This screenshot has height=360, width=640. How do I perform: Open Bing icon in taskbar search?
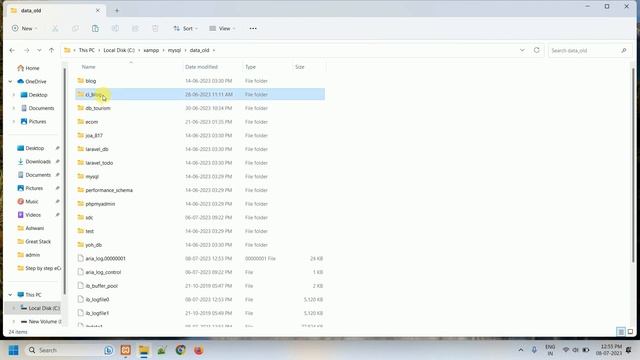tap(109, 350)
